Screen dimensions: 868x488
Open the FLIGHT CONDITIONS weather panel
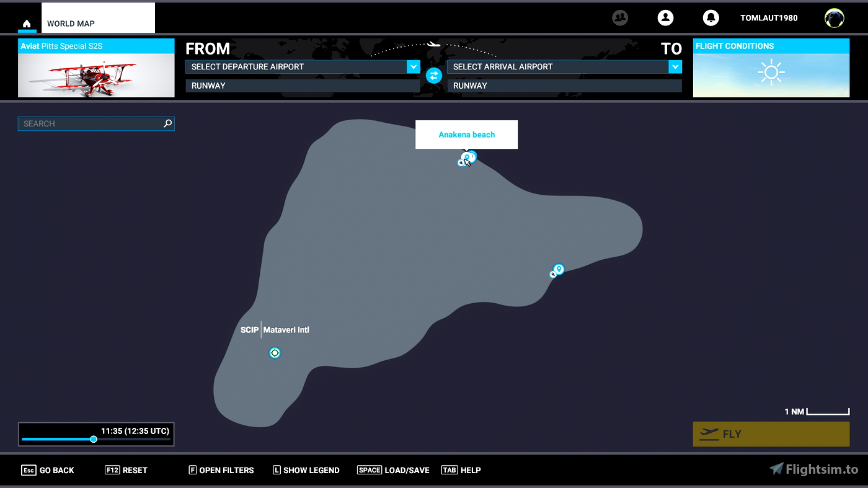[x=771, y=68]
